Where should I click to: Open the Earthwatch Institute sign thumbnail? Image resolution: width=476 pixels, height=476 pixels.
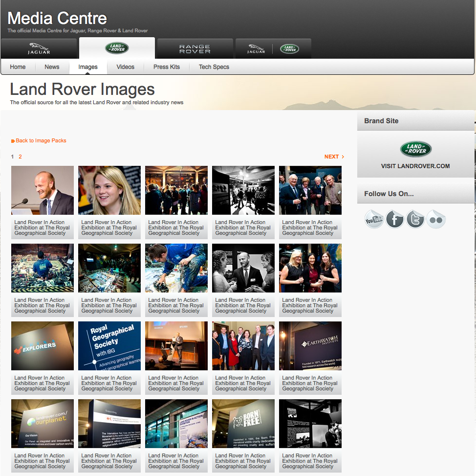pos(310,346)
